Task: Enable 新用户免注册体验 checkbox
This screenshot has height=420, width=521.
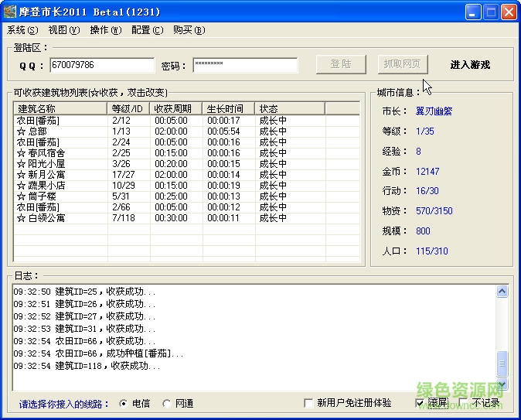Action: click(309, 404)
